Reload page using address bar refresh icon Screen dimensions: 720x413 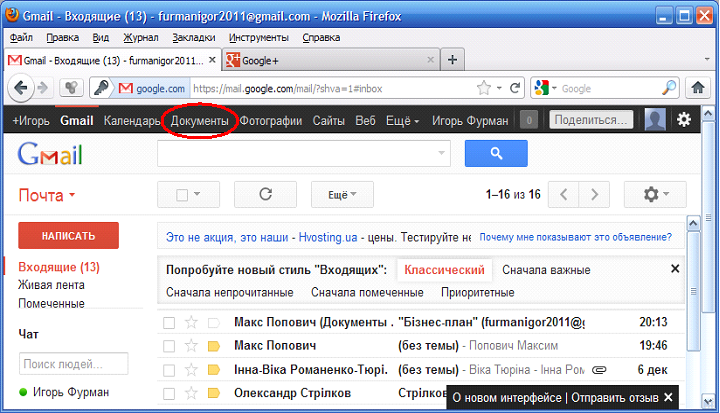tap(515, 88)
